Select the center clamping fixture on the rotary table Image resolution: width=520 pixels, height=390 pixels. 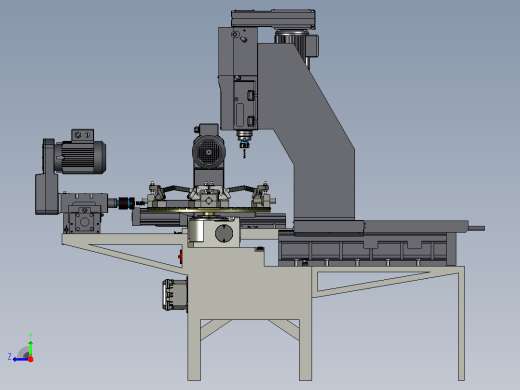(x=209, y=197)
